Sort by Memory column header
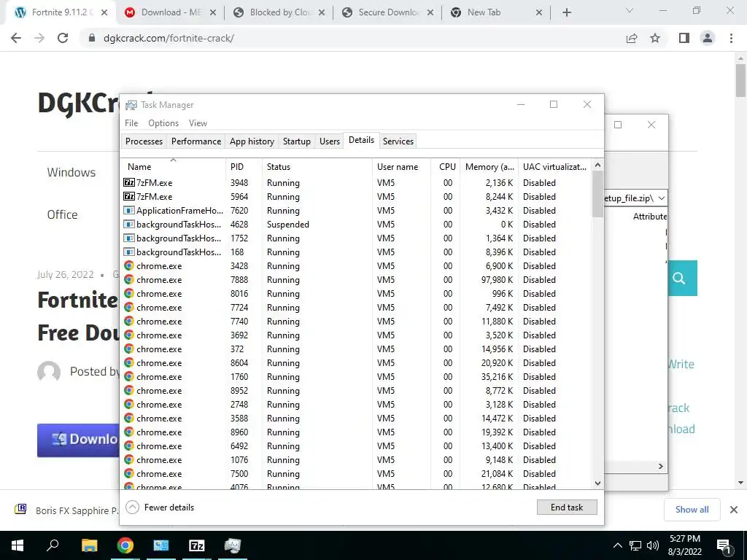This screenshot has height=560, width=747. [489, 167]
